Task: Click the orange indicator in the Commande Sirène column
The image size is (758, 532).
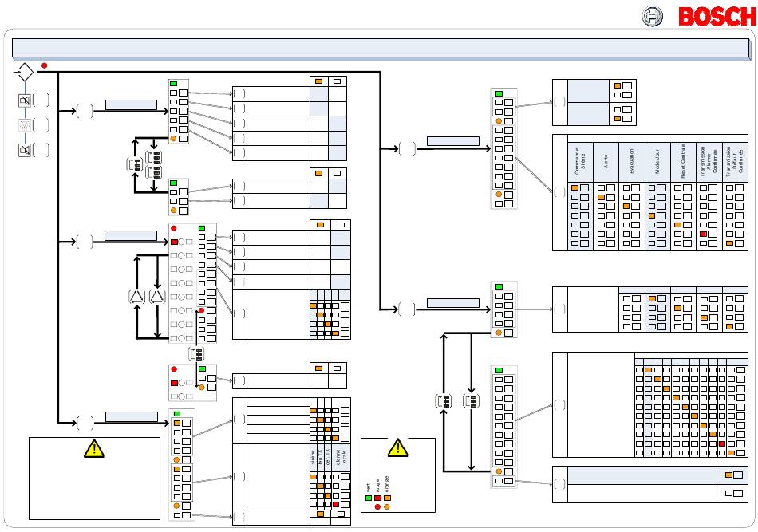Action: click(574, 187)
